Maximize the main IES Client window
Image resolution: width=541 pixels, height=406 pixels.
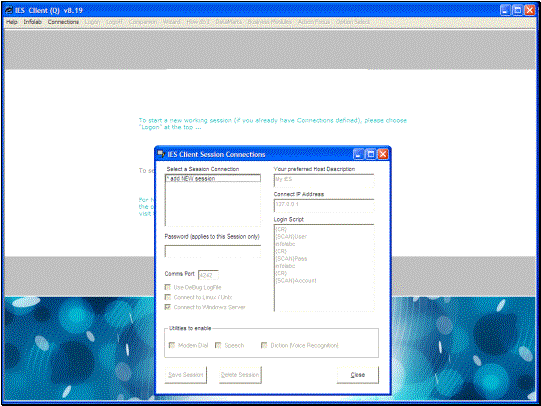(518, 10)
